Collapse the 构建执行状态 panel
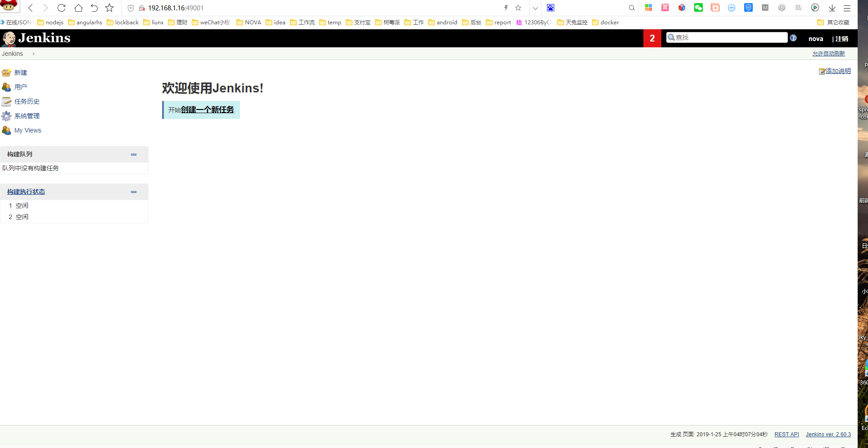868x448 pixels. click(134, 192)
